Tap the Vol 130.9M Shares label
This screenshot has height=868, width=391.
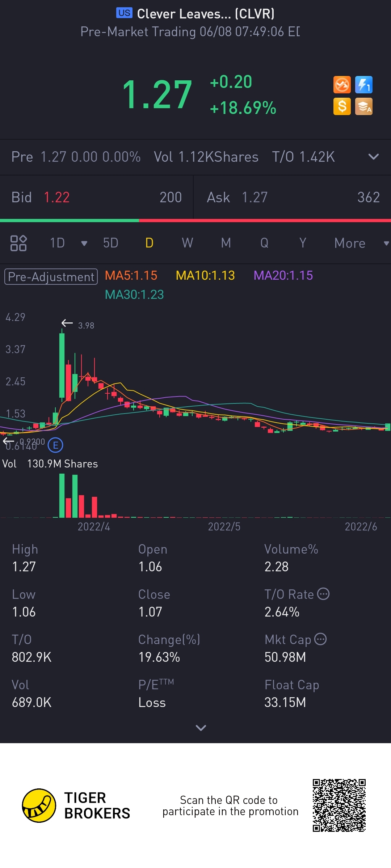(x=50, y=464)
